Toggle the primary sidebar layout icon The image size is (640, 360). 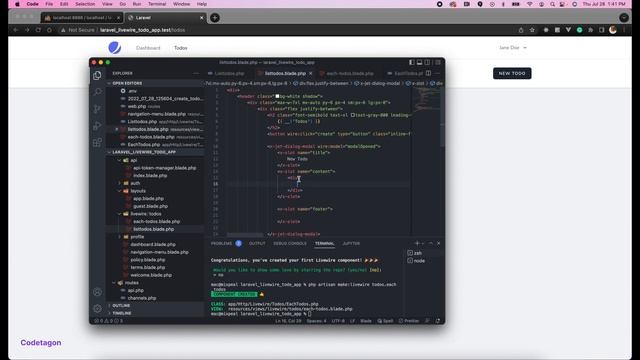coord(412,62)
